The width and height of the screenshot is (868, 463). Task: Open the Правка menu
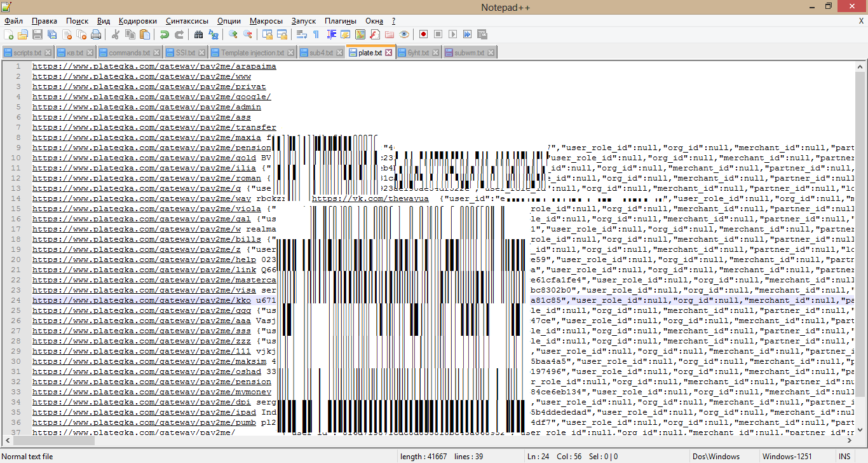click(x=44, y=21)
